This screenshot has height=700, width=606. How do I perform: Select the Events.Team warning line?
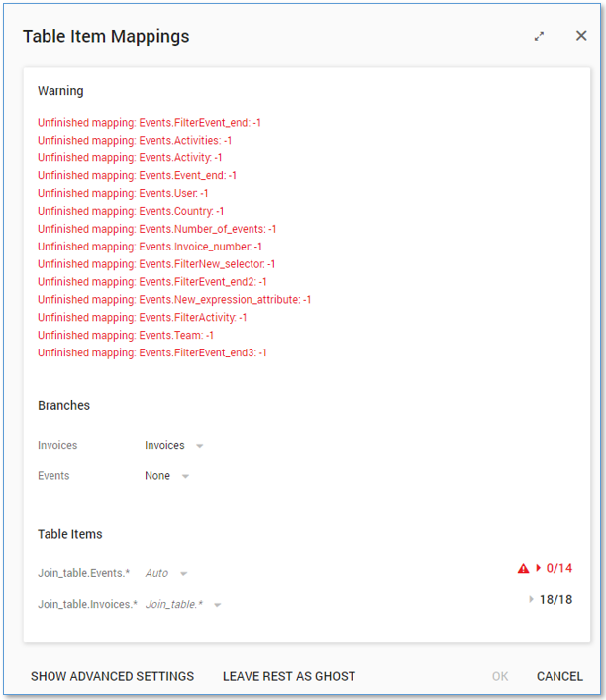[126, 336]
